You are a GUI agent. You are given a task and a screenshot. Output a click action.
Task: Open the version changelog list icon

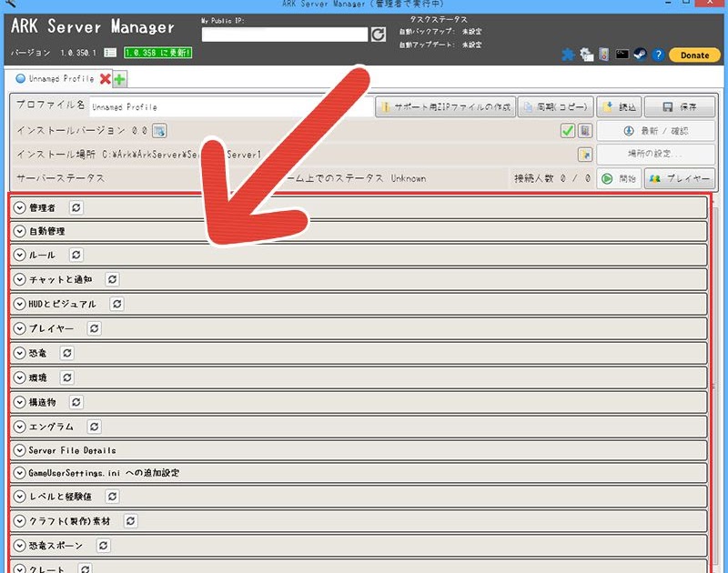click(110, 53)
